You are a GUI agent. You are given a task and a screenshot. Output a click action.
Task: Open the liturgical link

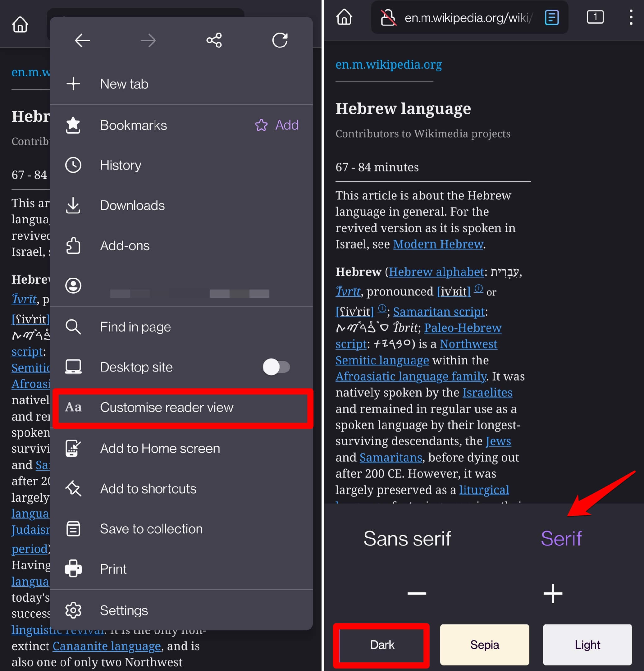[x=484, y=490]
